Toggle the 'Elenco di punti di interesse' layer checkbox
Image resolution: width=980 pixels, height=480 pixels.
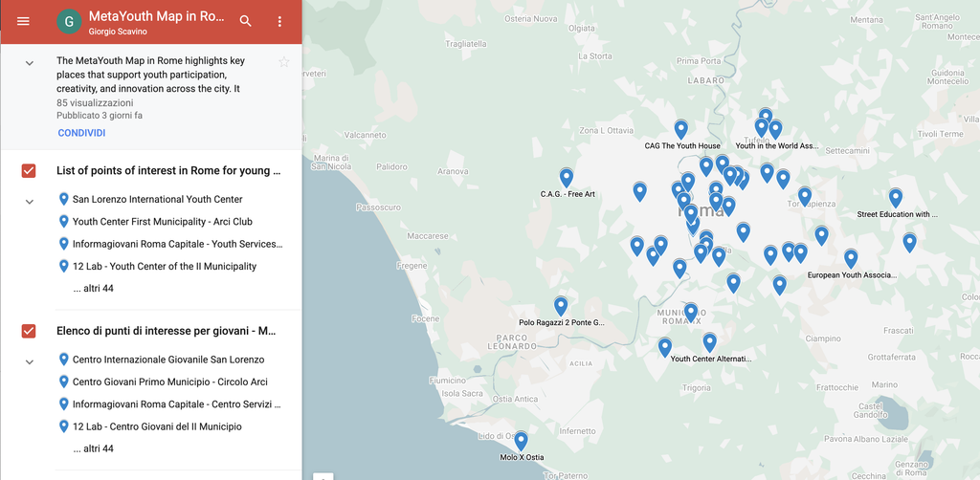[x=29, y=331]
